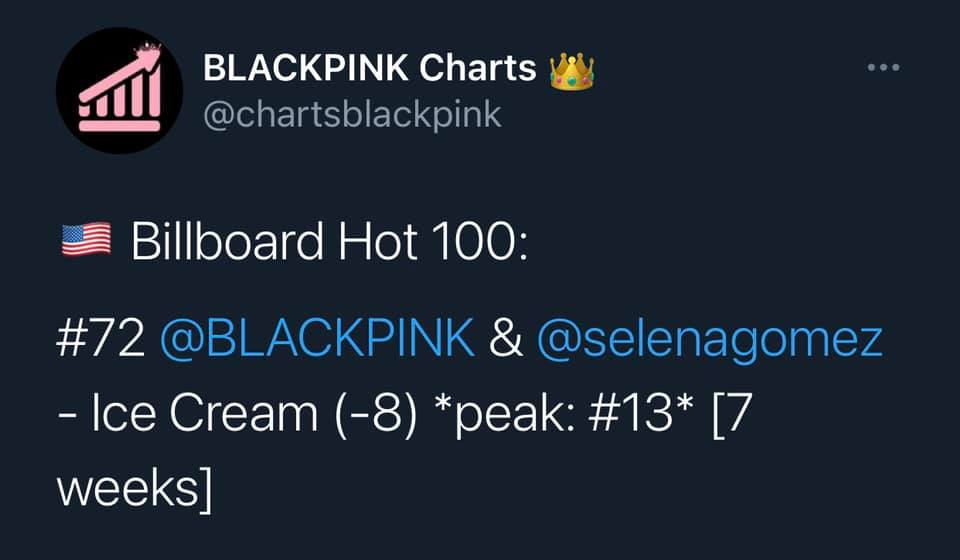This screenshot has height=560, width=960.
Task: Open the @chartsblackpink handle
Action: click(x=352, y=113)
